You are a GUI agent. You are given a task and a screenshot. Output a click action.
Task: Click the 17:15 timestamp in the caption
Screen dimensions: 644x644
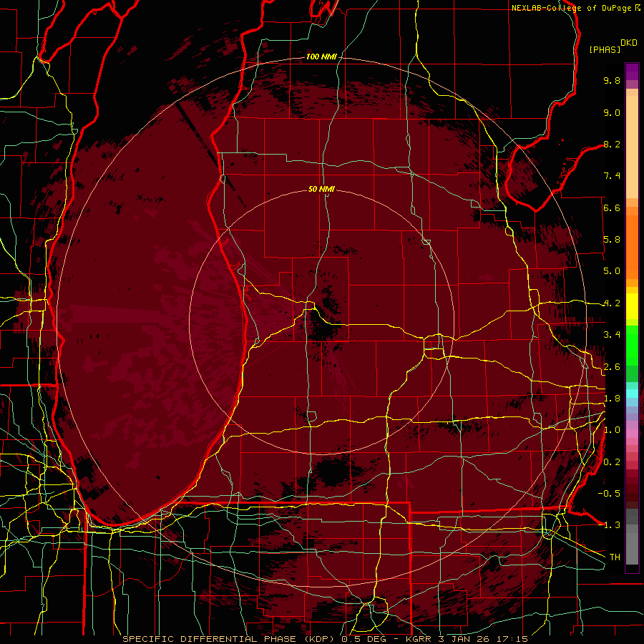tap(513, 639)
